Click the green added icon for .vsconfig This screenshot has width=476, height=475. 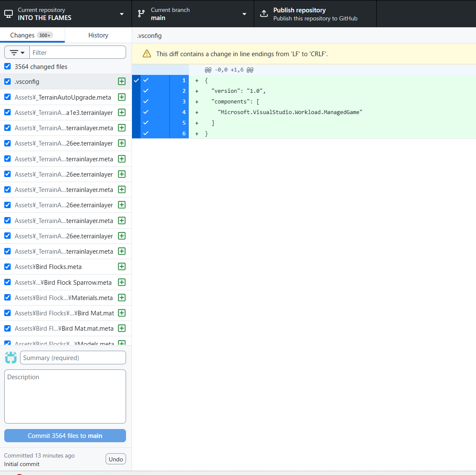point(122,81)
